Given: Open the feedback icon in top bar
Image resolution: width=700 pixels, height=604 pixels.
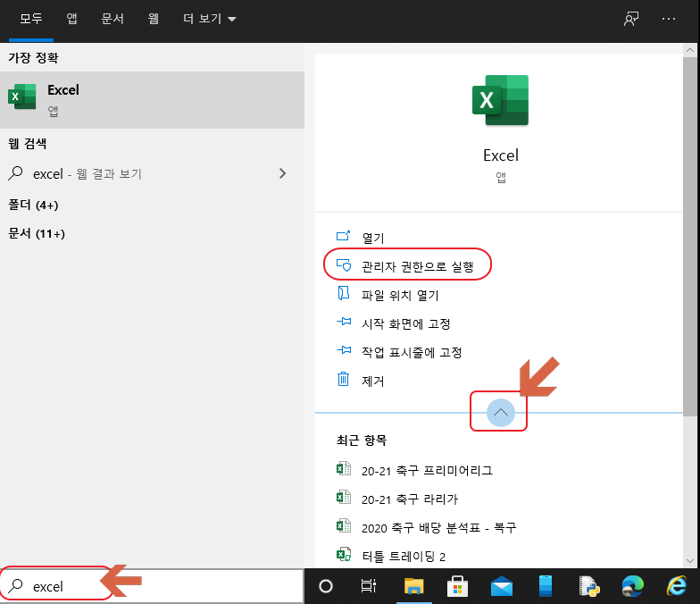Looking at the screenshot, I should point(630,19).
